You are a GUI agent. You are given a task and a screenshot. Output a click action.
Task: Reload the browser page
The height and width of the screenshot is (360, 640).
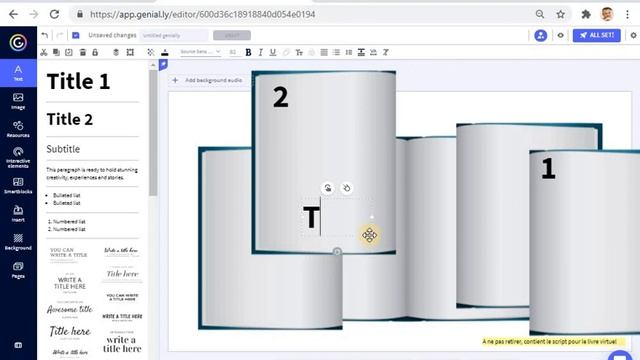[54, 14]
